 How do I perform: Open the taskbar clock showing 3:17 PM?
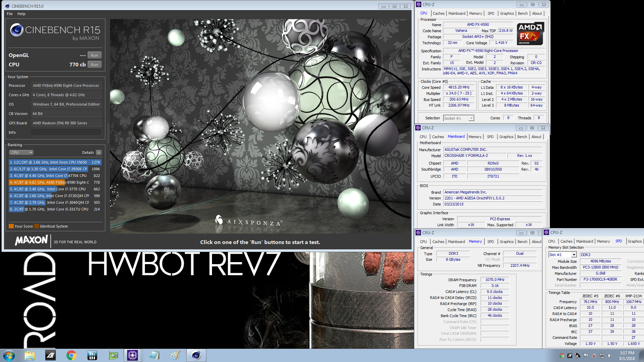click(x=627, y=356)
